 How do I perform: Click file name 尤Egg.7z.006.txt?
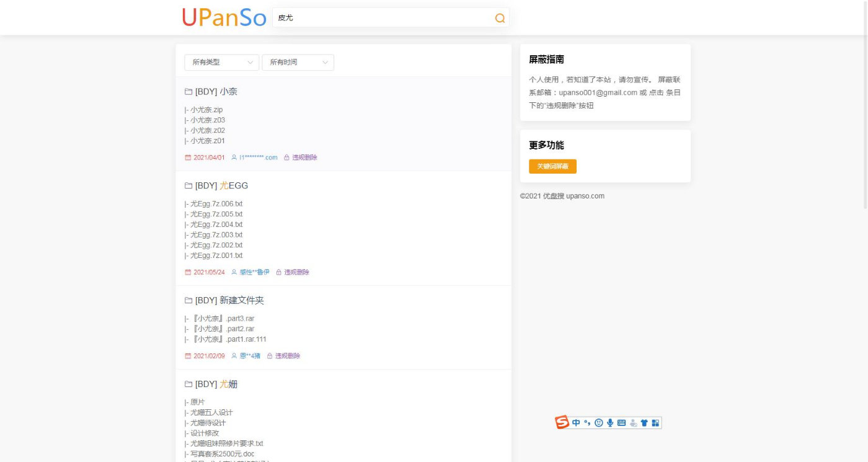[x=216, y=203]
